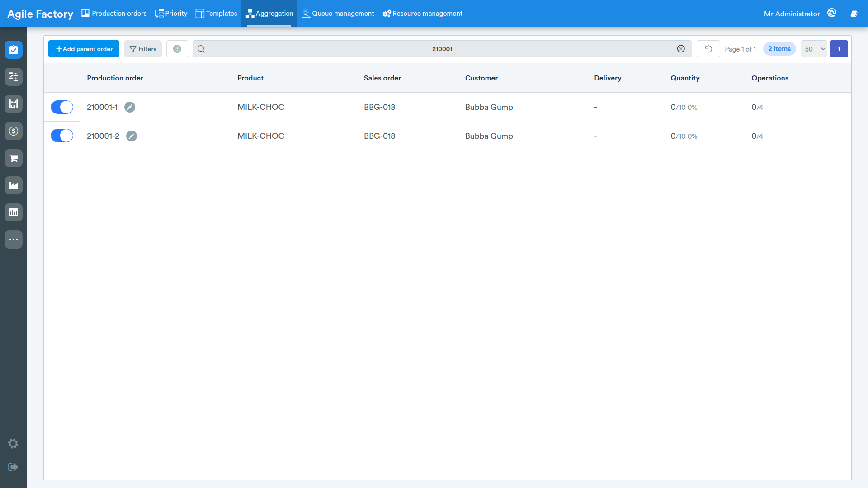Click order number 210001-2 text

(103, 136)
